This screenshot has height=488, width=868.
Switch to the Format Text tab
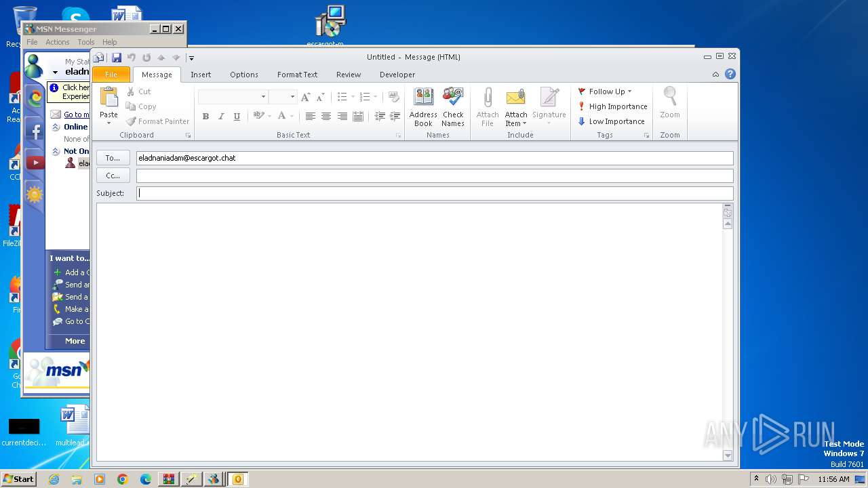297,75
